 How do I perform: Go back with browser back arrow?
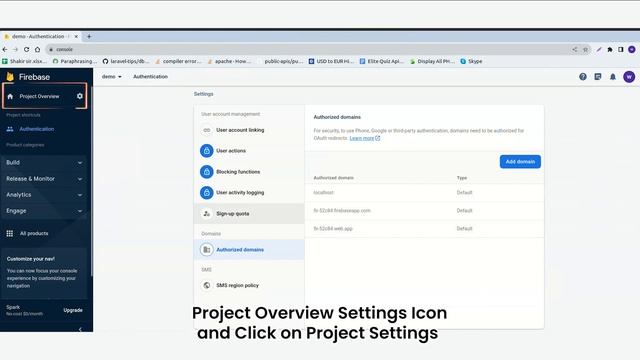click(5, 49)
